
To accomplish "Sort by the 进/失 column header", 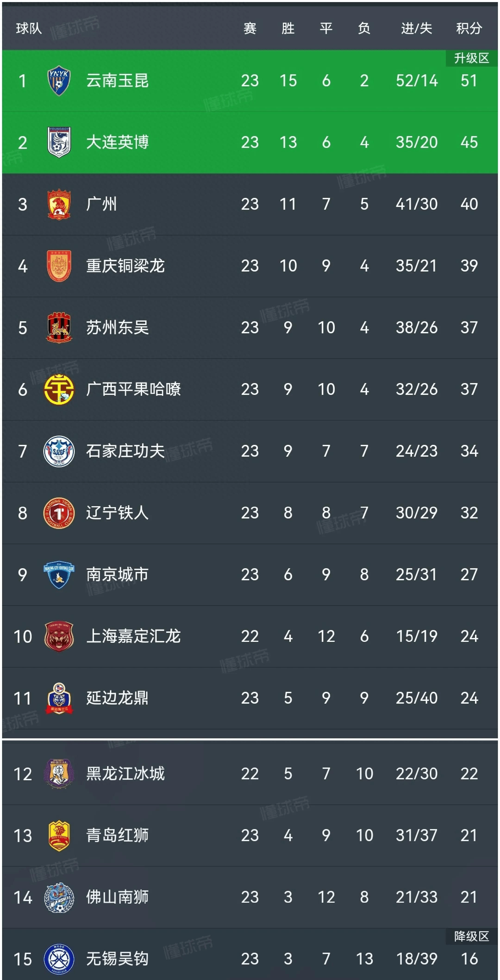I will point(417,28).
